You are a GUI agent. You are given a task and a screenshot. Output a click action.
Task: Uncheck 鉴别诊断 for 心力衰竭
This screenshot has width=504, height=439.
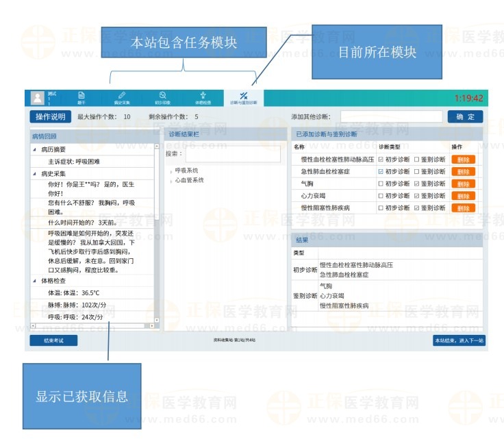417,196
